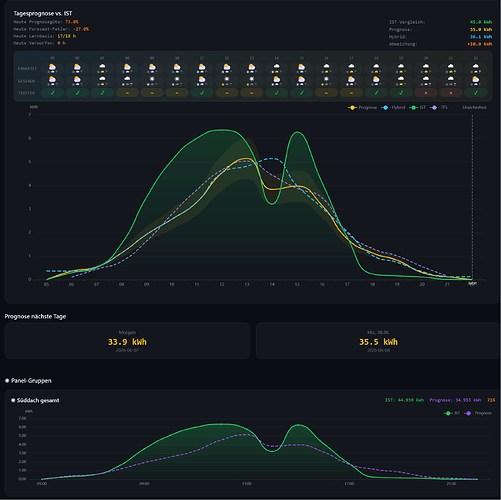This screenshot has width=501, height=500.
Task: Toggle the Unsicherheit band in the chart legend
Action: point(474,107)
